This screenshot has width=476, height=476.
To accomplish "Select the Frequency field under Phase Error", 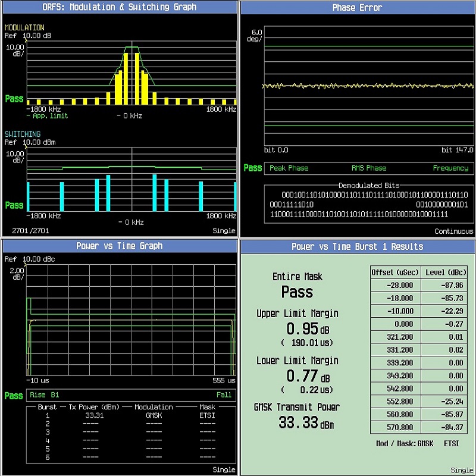I will click(x=450, y=168).
